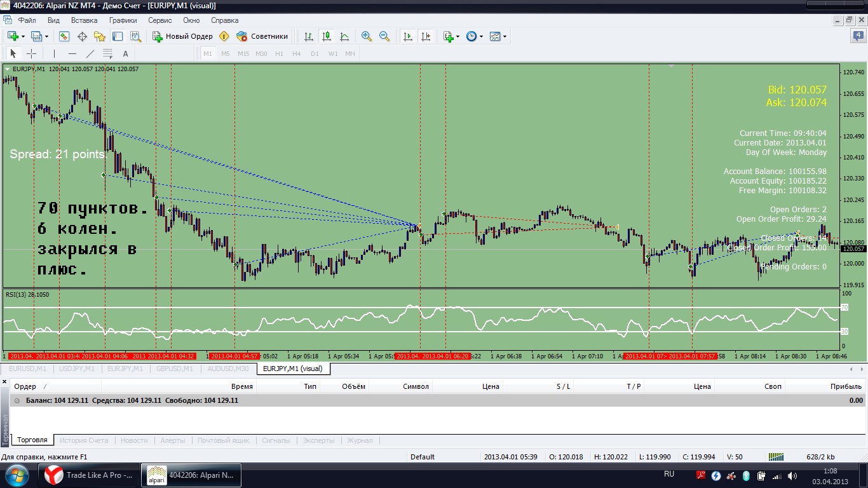Viewport: 868px width, 488px height.
Task: Open the Новости terminal tab
Action: (134, 440)
